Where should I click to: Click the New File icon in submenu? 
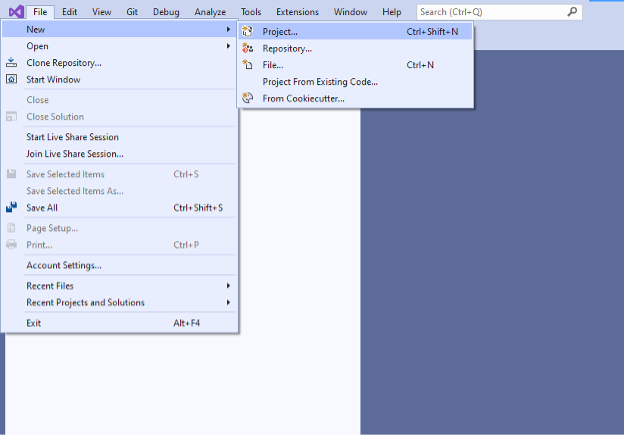pos(248,64)
